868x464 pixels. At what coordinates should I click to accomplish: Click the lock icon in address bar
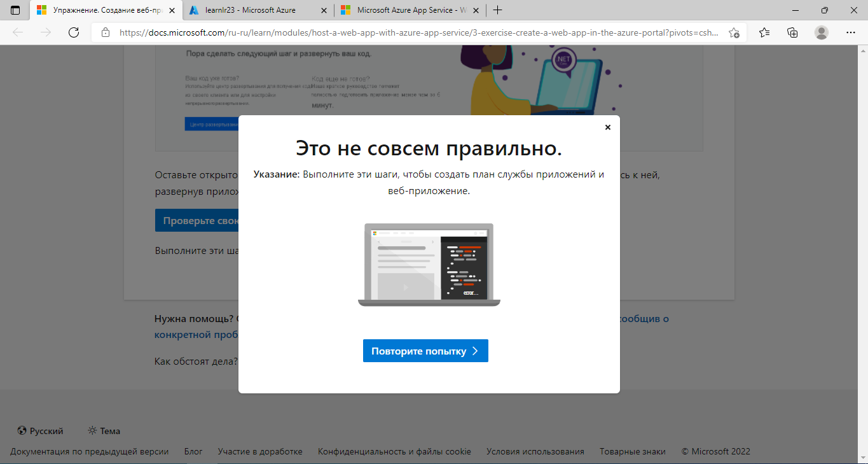[x=106, y=32]
